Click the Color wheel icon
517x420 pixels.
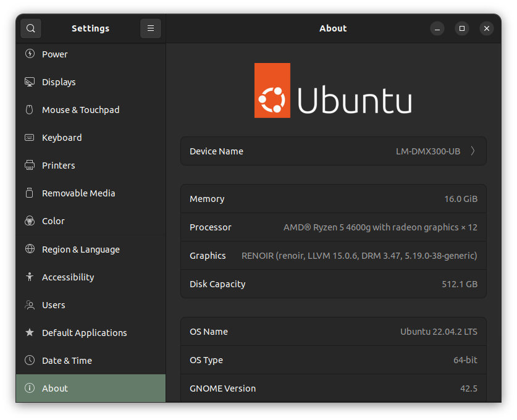[30, 221]
